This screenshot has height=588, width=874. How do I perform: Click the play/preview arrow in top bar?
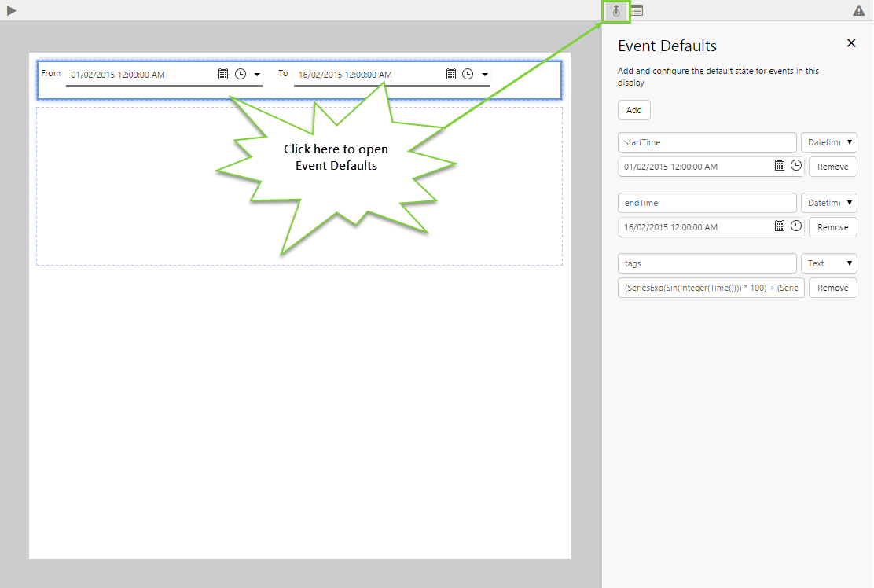tap(11, 10)
